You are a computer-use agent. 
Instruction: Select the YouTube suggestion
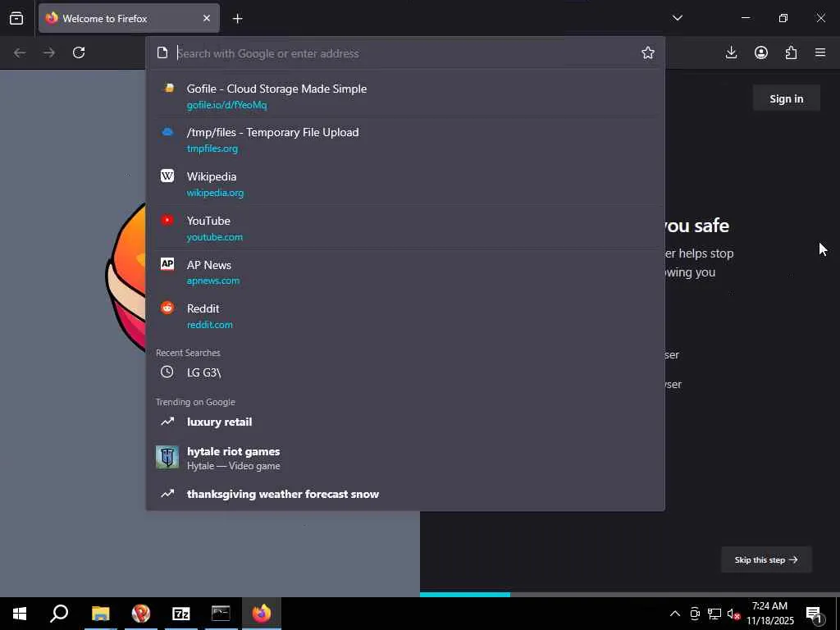(x=405, y=228)
